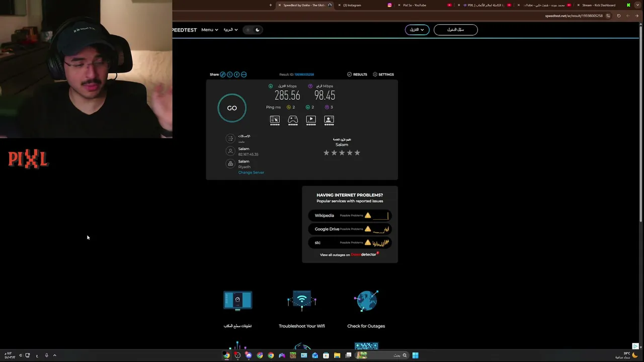
Task: Select the gaming controller rating icon
Action: (x=293, y=121)
